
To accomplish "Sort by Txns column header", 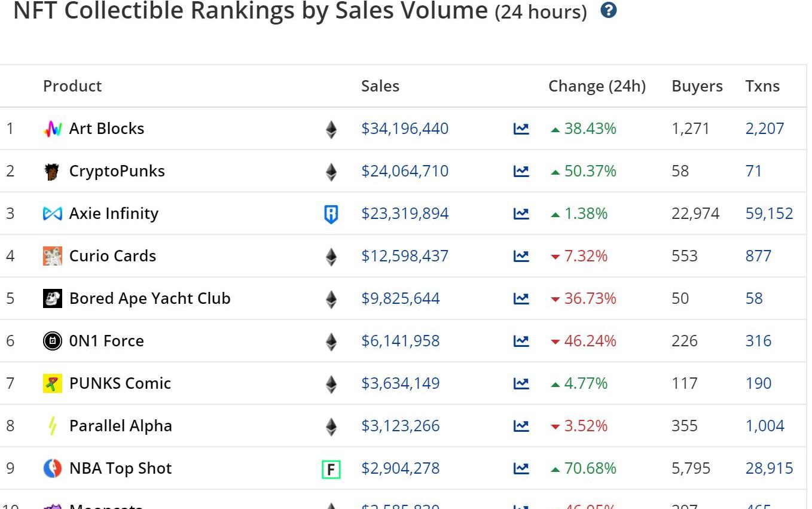I will (x=762, y=86).
